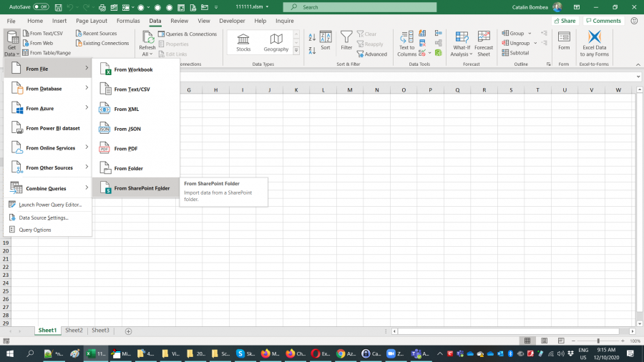
Task: Switch to the Sheet2 worksheet tab
Action: point(74,331)
